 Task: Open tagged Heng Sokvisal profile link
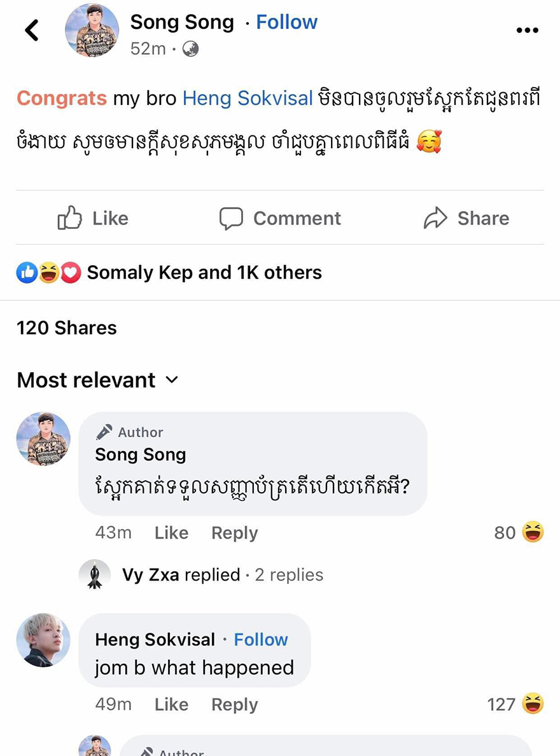[248, 98]
